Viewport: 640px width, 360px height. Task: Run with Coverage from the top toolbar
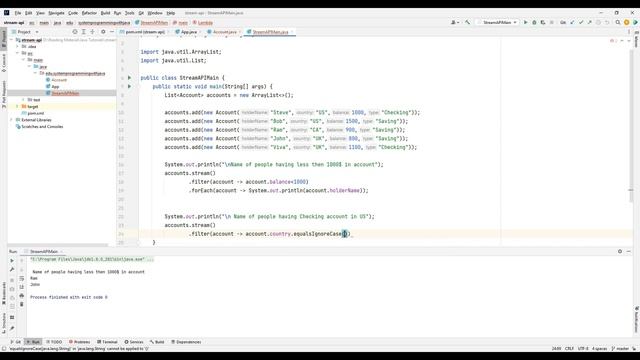[x=543, y=22]
